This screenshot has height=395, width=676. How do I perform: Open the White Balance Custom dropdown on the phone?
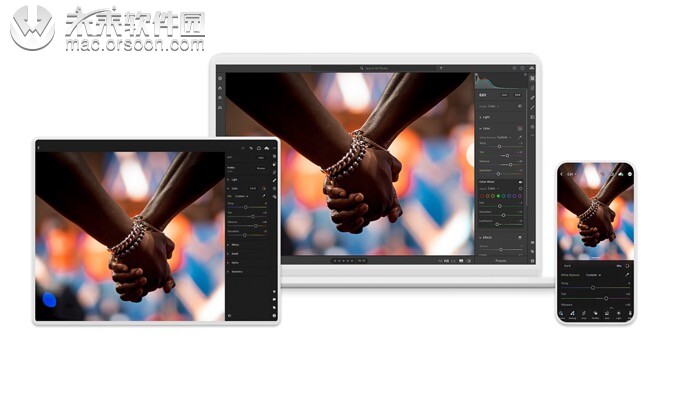coord(593,275)
